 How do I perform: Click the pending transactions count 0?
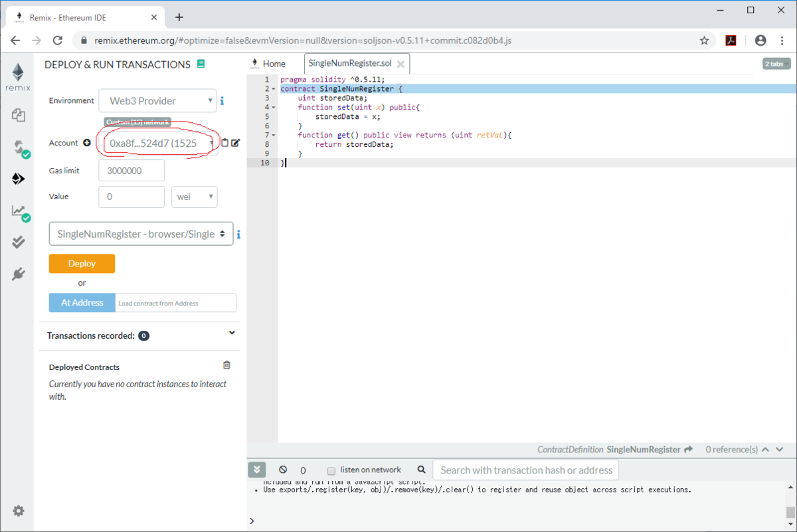click(x=303, y=470)
